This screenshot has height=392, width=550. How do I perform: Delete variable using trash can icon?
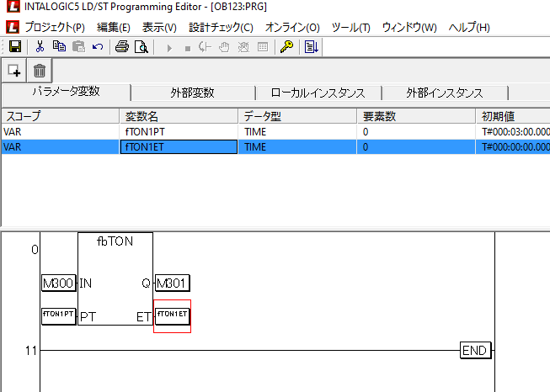click(40, 71)
